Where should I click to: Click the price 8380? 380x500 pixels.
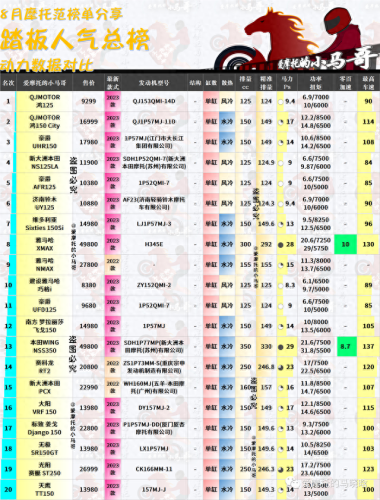coord(89,285)
